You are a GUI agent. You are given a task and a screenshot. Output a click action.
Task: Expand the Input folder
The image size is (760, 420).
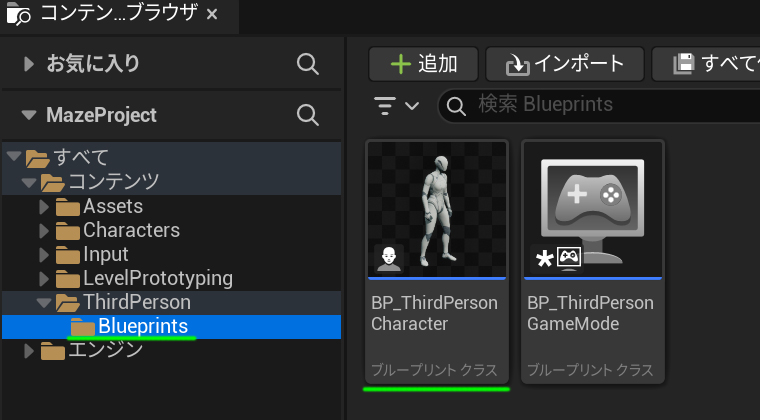[x=44, y=255]
